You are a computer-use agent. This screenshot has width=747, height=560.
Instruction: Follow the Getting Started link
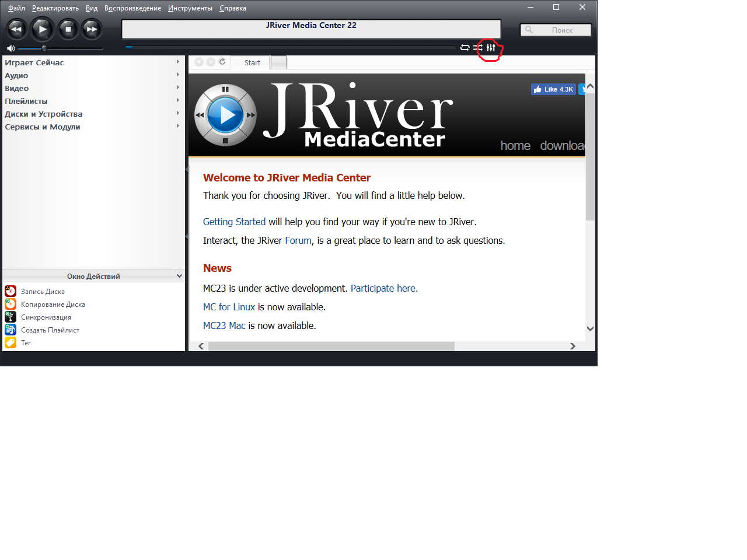tap(234, 222)
